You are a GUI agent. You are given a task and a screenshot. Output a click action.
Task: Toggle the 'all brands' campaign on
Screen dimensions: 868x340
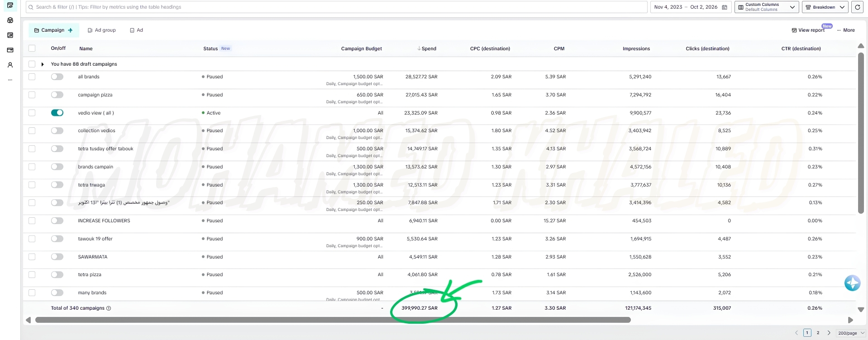click(57, 77)
